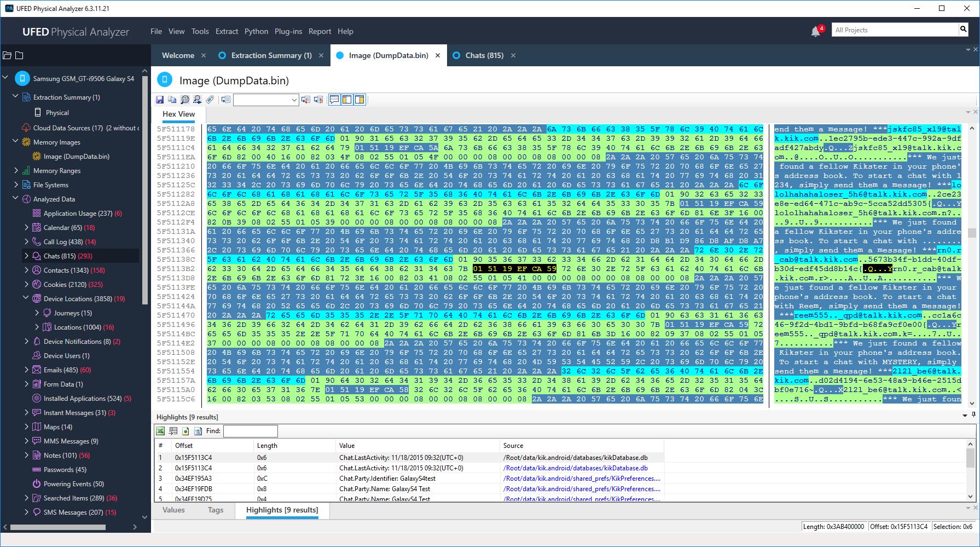Viewport: 980px width, 547px height.
Task: Click the save icon in hex toolbar
Action: coord(160,100)
